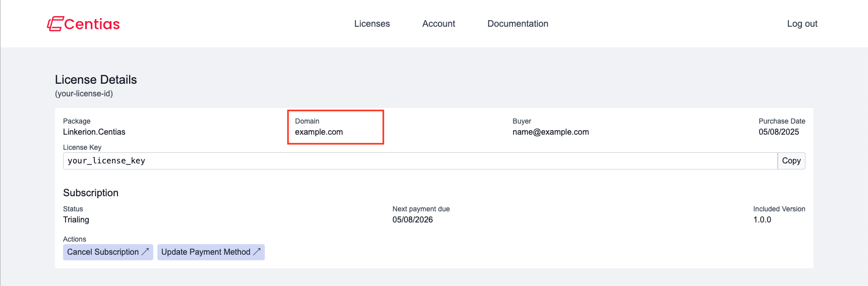Click the arrow icon on Cancel Subscription
The width and height of the screenshot is (868, 286).
145,251
